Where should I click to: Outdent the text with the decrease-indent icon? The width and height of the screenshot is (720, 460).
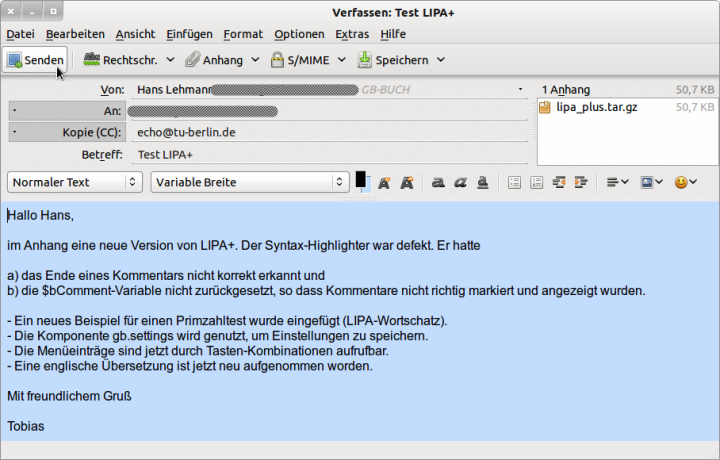[x=557, y=183]
